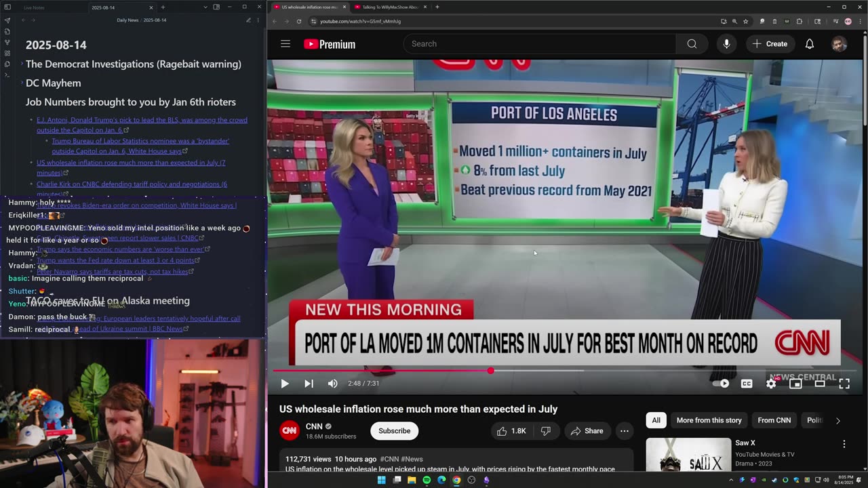The height and width of the screenshot is (488, 868).
Task: Switch note to edit mode pencil
Action: 248,20
